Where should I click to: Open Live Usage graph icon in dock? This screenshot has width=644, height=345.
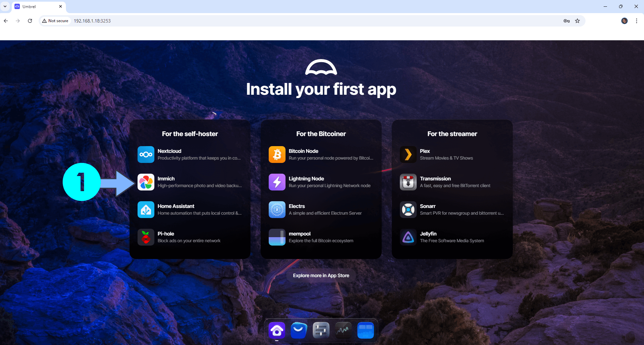[x=343, y=331]
